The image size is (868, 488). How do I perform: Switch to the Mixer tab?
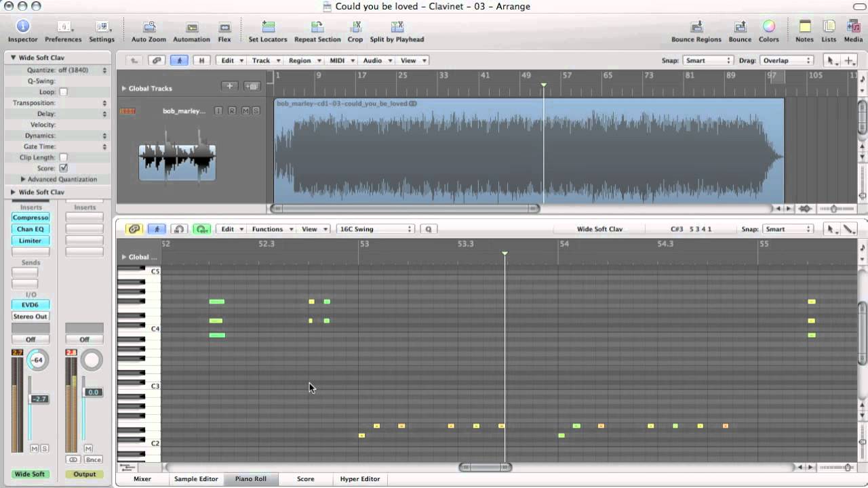pos(142,479)
